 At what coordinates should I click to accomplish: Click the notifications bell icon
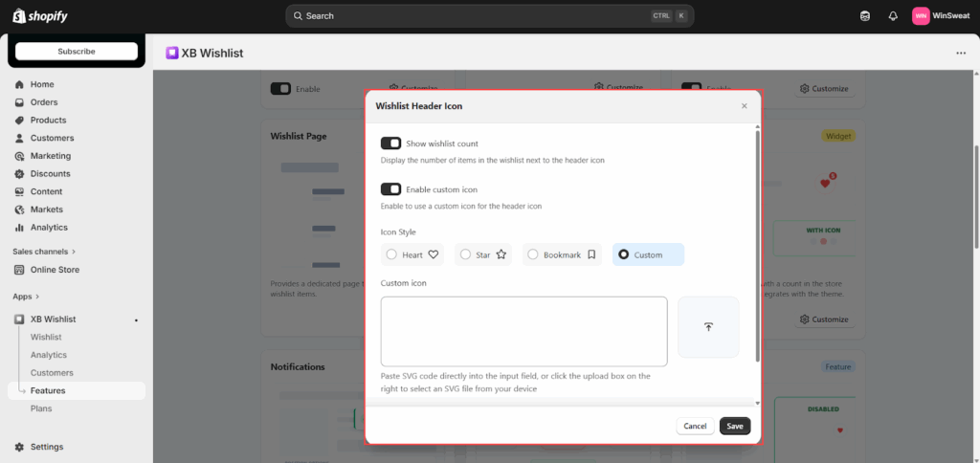[x=893, y=16]
